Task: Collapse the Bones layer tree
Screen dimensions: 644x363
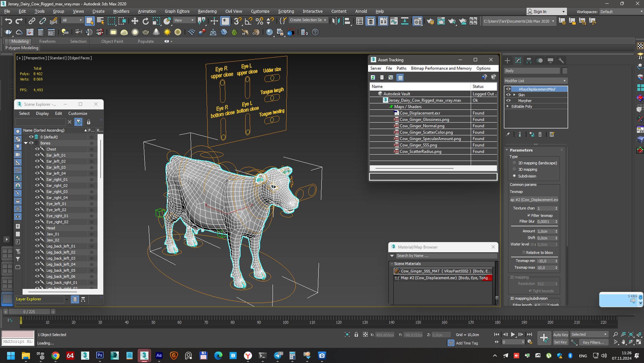Action: coord(26,143)
